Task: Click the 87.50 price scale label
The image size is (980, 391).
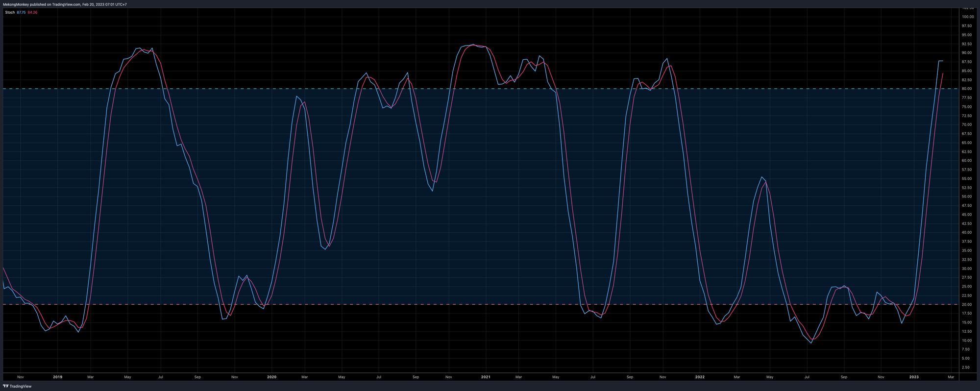Action: 968,62
